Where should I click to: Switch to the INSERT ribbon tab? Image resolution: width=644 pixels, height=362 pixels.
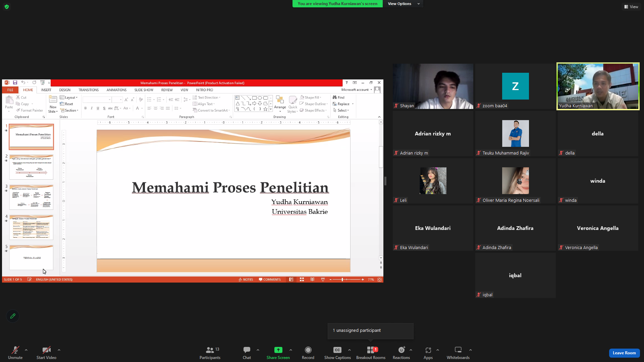[x=46, y=90]
